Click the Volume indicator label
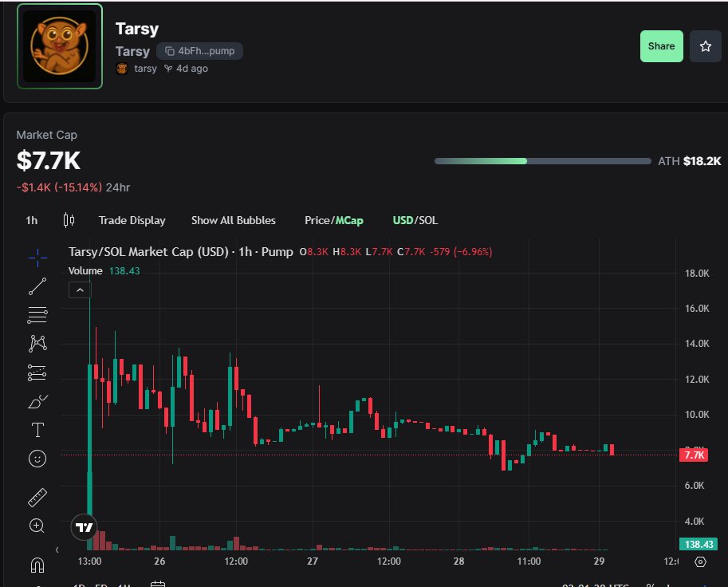728x587 pixels. coord(85,270)
